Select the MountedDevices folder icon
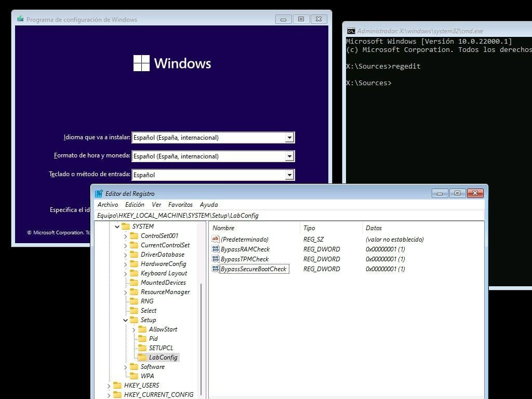 click(x=135, y=282)
